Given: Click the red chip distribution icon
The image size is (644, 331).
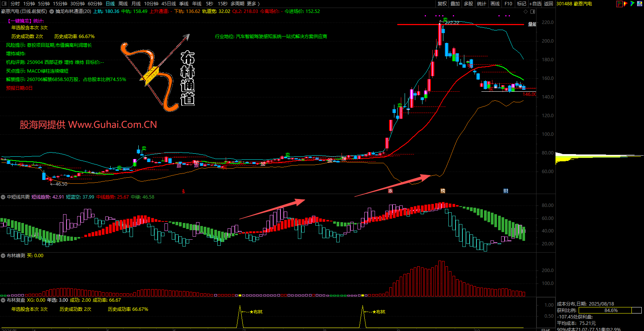Looking at the screenshot, I should 619,4.
